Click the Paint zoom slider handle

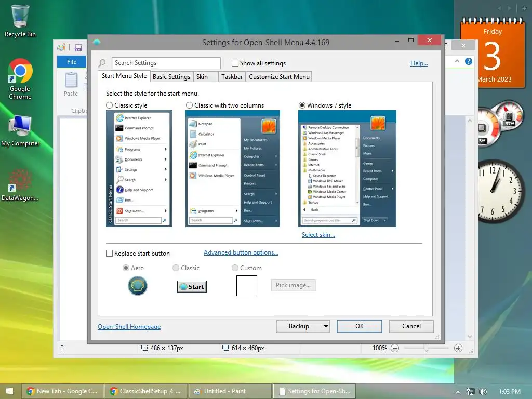(427, 348)
